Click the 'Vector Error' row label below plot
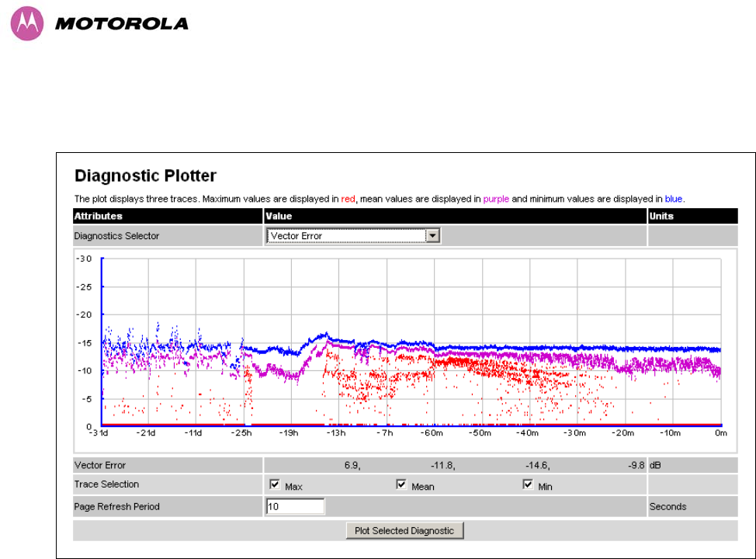The image size is (756, 559). (x=100, y=465)
